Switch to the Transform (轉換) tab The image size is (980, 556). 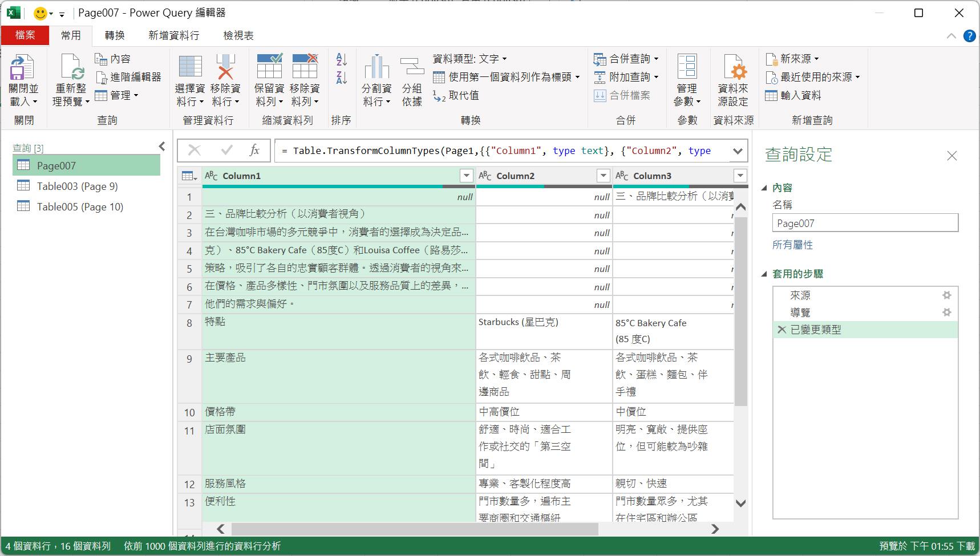[114, 35]
